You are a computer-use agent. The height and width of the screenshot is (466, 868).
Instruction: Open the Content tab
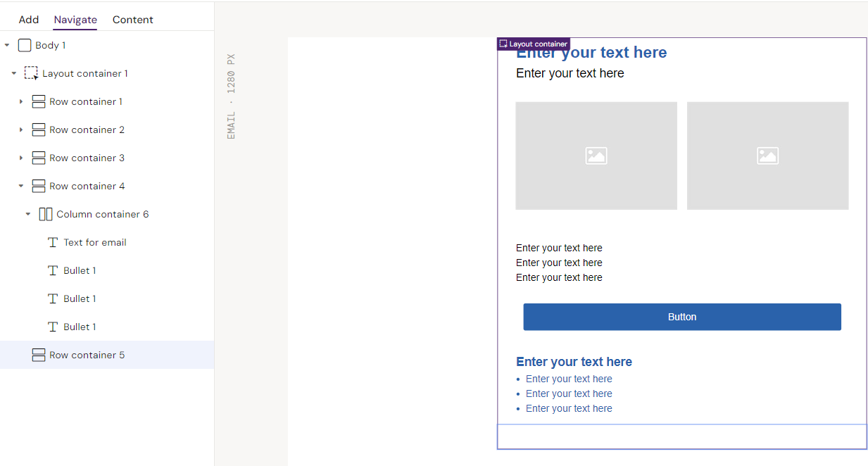coord(132,20)
